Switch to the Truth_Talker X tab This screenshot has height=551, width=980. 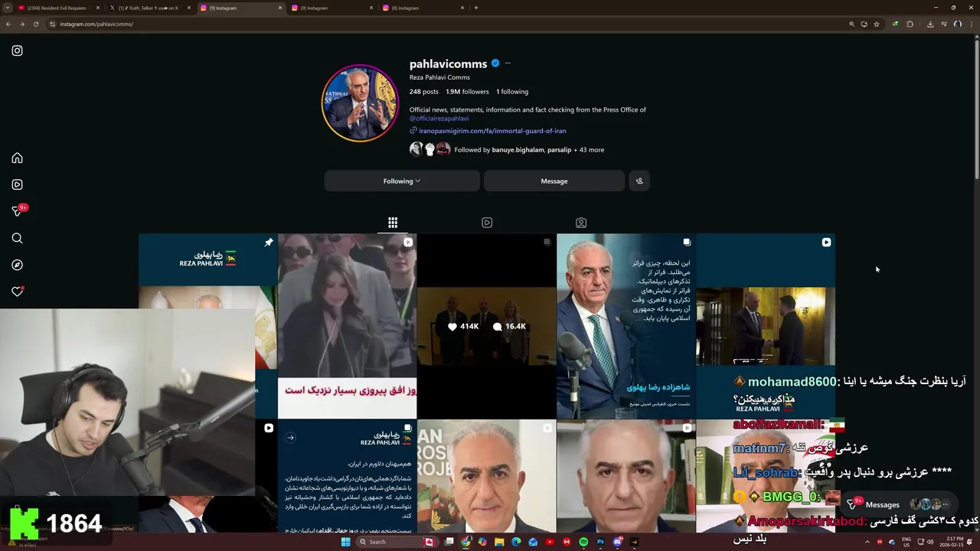click(149, 8)
